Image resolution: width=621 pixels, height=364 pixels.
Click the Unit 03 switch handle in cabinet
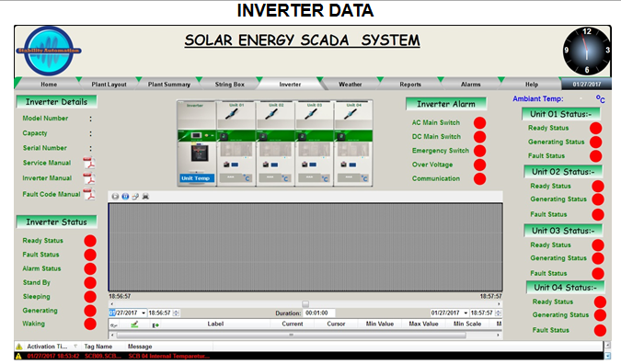point(311,114)
